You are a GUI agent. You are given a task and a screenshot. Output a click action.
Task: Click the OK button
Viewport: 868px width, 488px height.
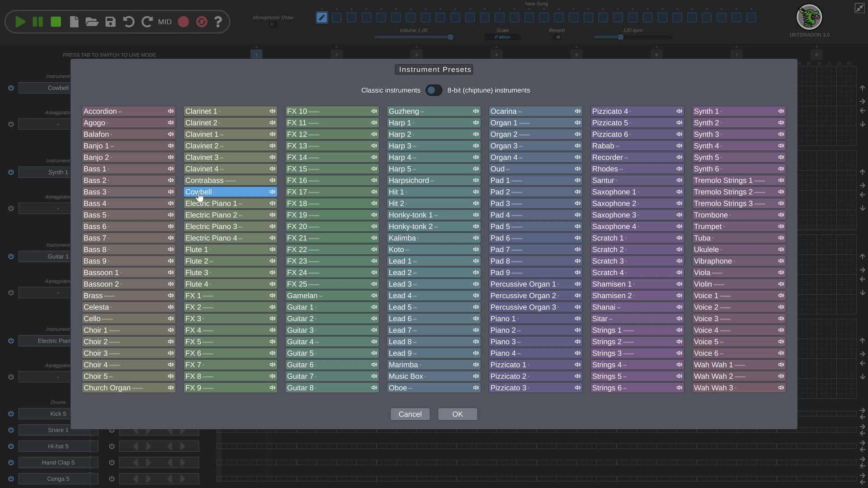457,414
